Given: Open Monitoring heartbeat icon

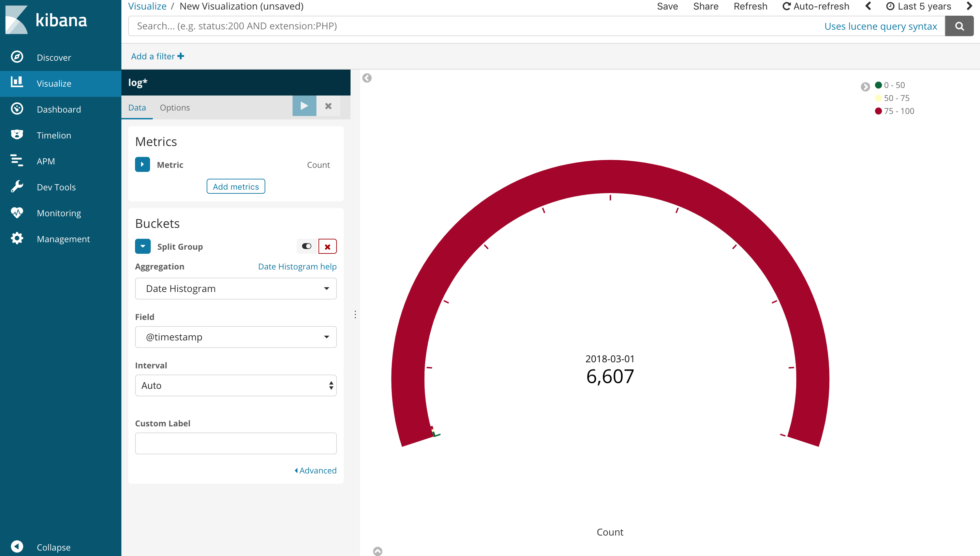Looking at the screenshot, I should (x=17, y=213).
